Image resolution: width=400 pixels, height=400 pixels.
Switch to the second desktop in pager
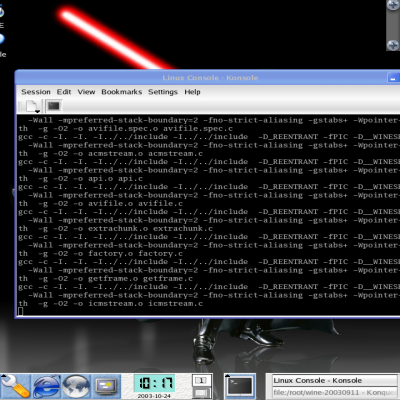[201, 393]
